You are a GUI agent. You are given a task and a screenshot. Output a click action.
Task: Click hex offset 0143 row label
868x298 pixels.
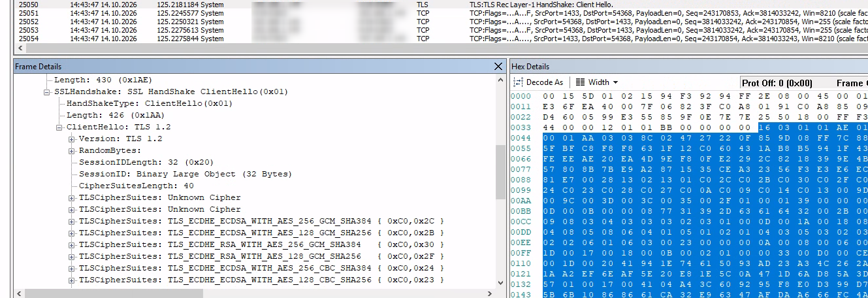(x=521, y=295)
